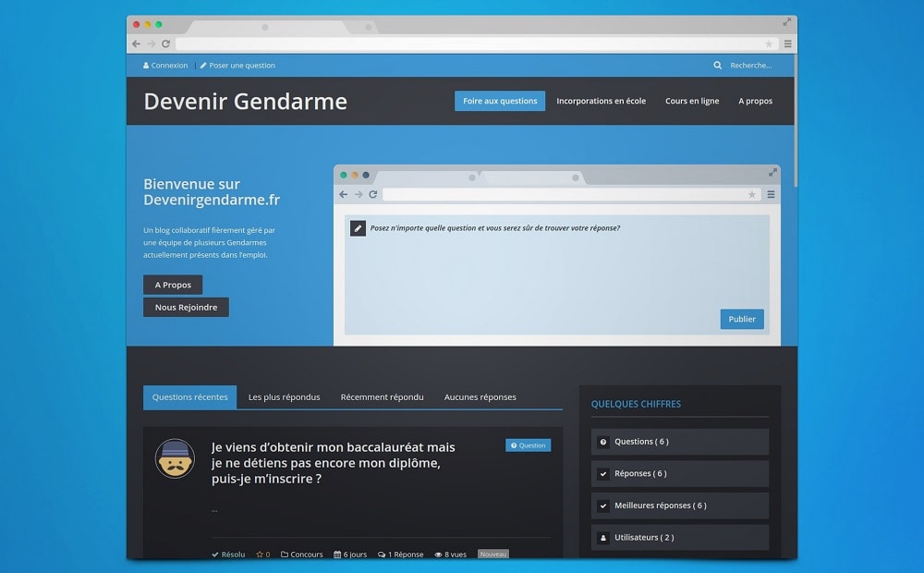Click inner mockup hamburger menu icon
Screen dimensions: 924x573
[x=771, y=194]
